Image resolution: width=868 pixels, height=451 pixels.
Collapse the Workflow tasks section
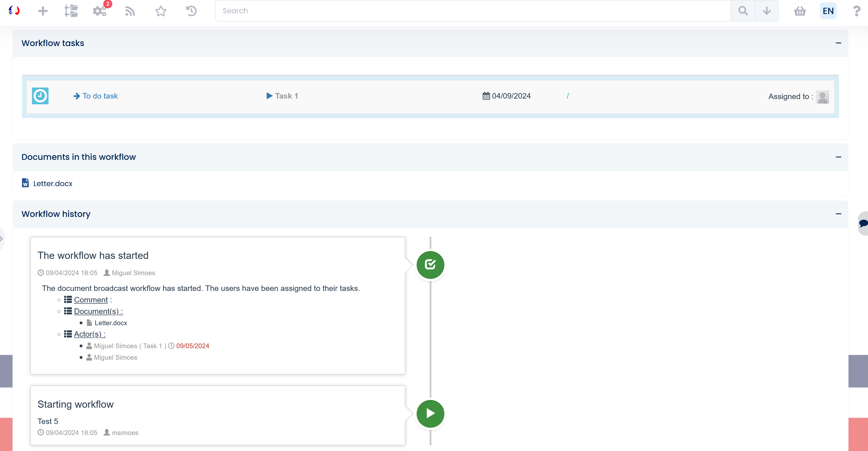tap(838, 43)
